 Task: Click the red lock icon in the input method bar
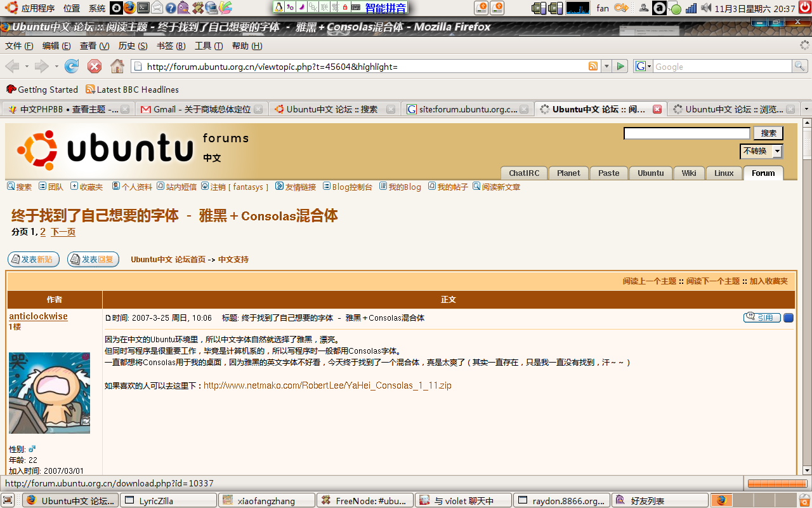(344, 8)
